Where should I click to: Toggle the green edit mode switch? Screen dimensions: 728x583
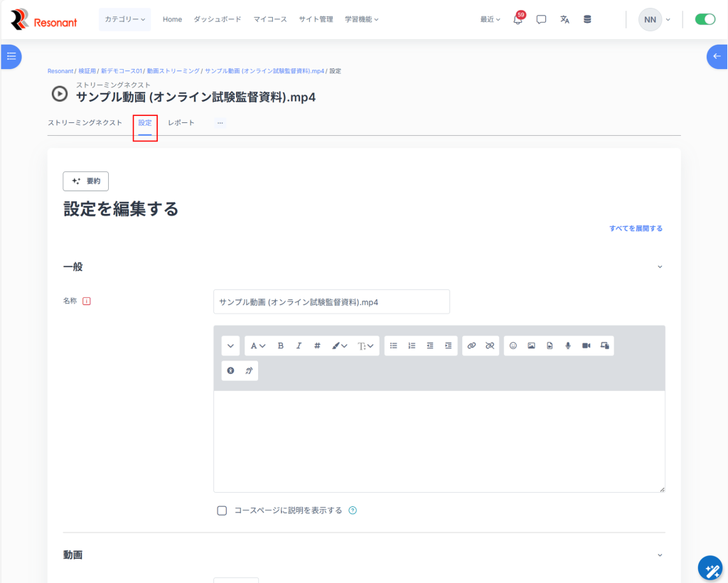(x=705, y=19)
